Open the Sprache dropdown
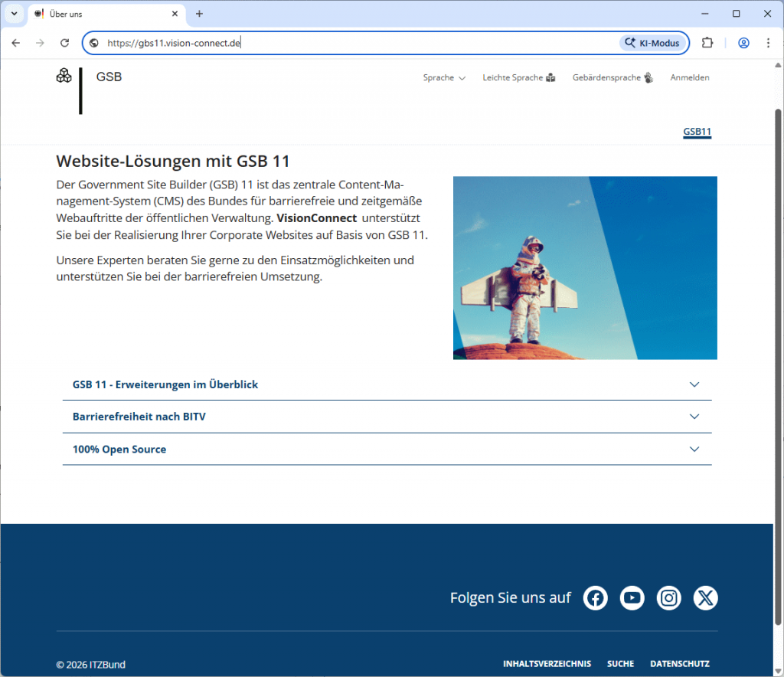The width and height of the screenshot is (784, 677). click(444, 77)
